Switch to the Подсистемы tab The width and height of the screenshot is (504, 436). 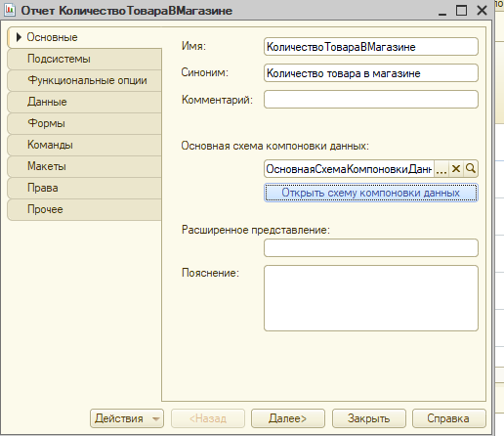[x=84, y=59]
